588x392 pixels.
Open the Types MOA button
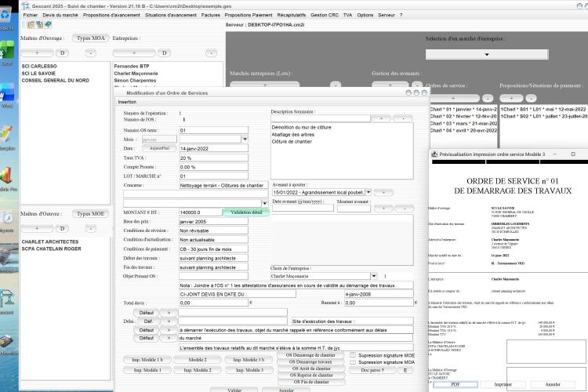pyautogui.click(x=91, y=38)
